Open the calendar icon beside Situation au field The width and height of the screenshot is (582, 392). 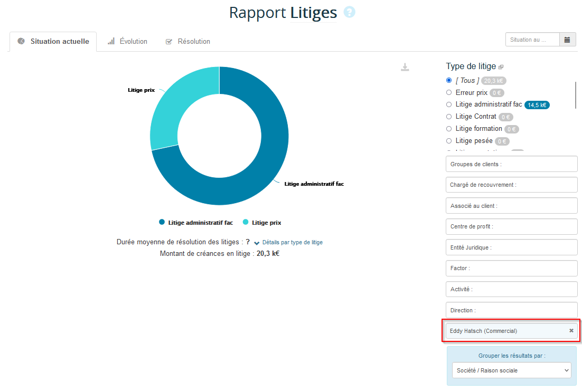click(x=568, y=39)
